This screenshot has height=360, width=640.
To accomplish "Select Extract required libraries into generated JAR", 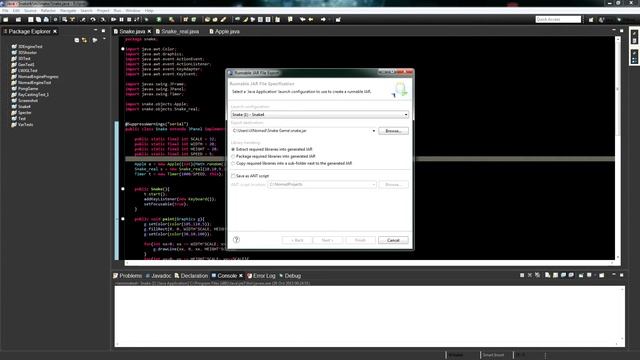I will [x=272, y=149].
